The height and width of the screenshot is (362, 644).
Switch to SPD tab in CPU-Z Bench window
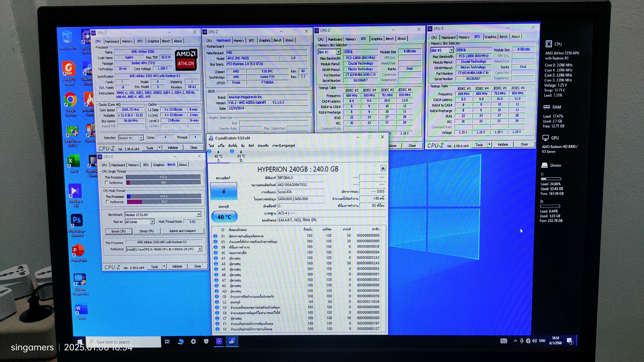coord(146,165)
